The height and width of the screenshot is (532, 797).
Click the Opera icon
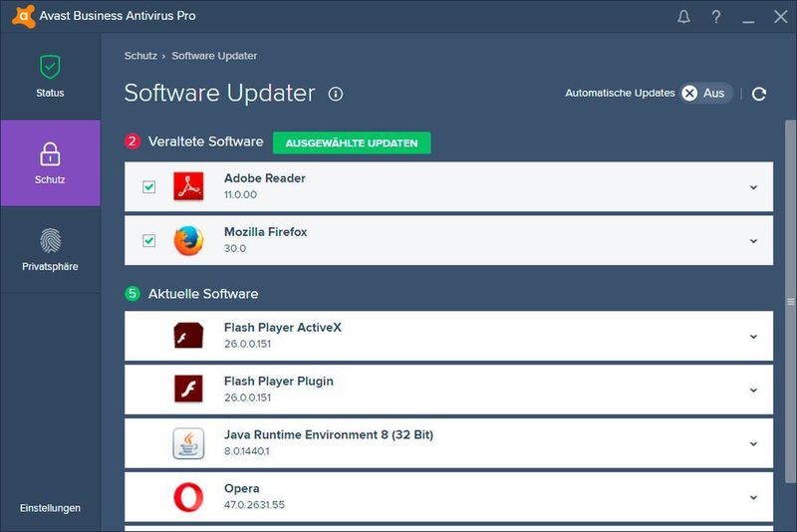[x=188, y=497]
